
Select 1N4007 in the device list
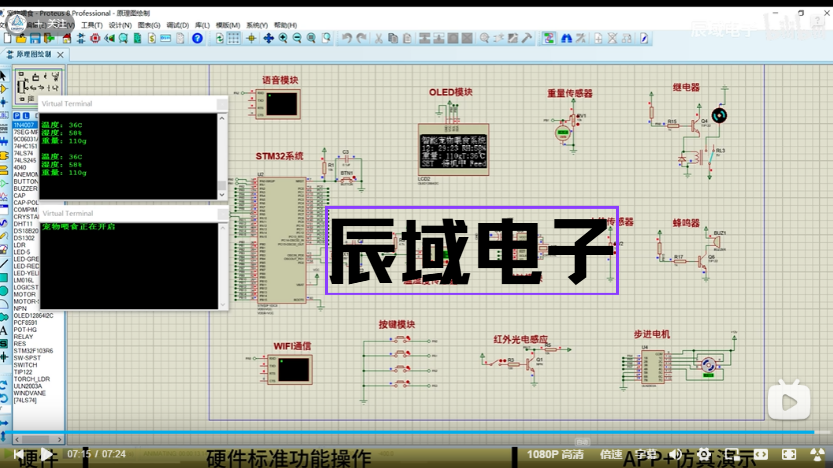coord(25,125)
